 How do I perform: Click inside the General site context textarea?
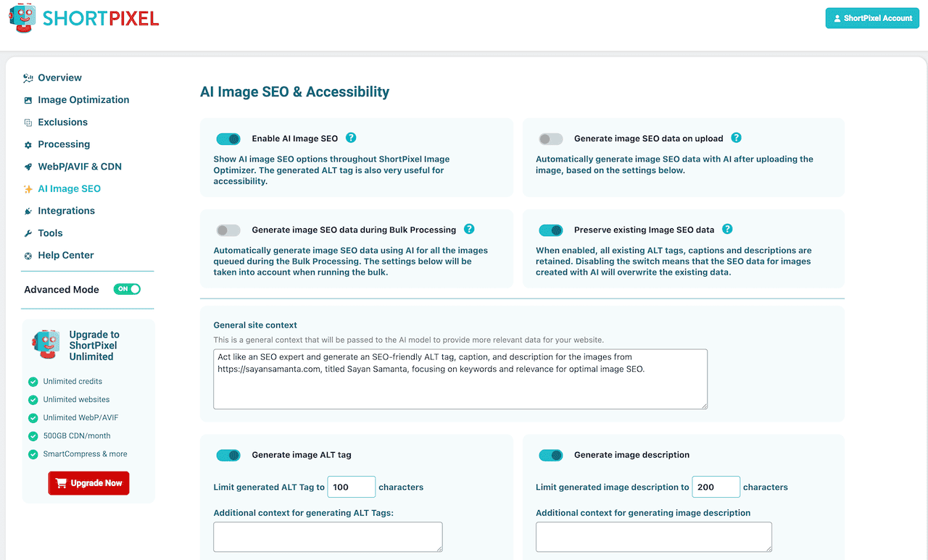coord(460,378)
